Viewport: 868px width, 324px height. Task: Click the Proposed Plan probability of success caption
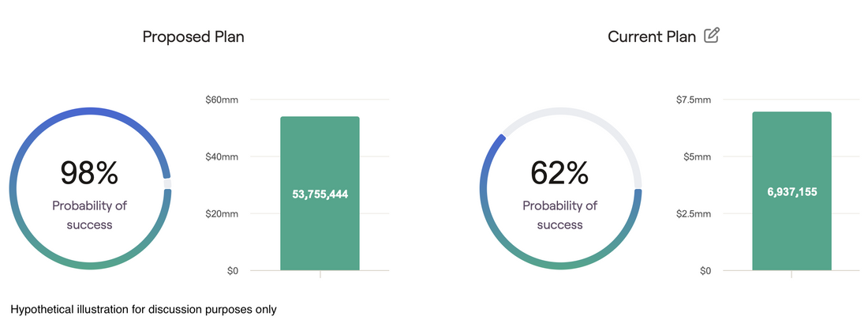[x=90, y=215]
